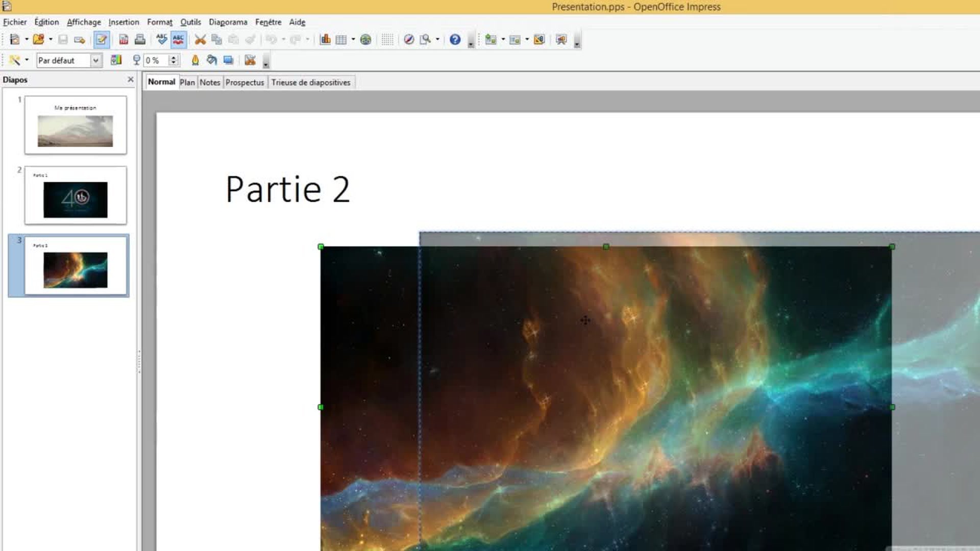This screenshot has width=980, height=551.
Task: Switch to the Prospectus view tab
Action: click(x=244, y=82)
